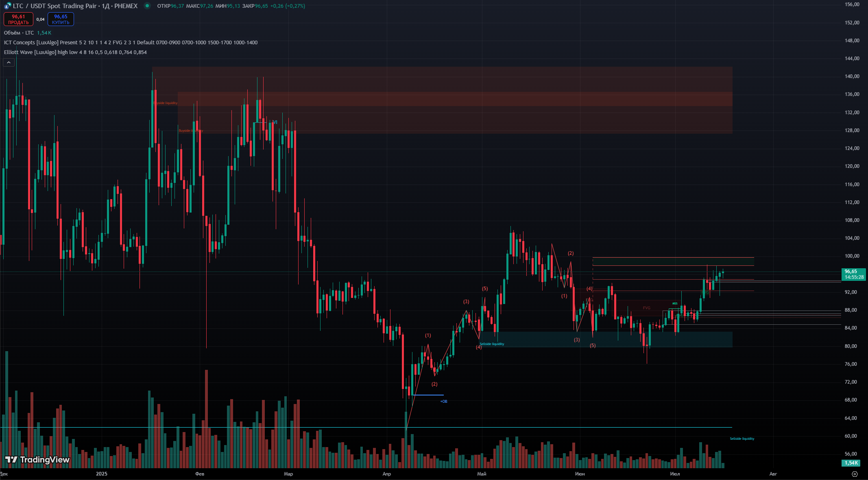Click the green market status dot
This screenshot has width=868, height=480.
(147, 6)
